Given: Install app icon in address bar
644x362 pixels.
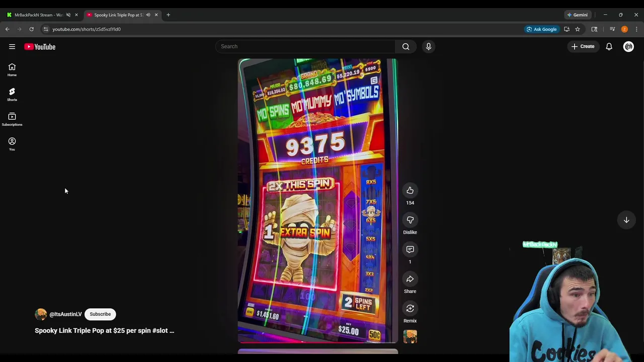Looking at the screenshot, I should pyautogui.click(x=567, y=29).
